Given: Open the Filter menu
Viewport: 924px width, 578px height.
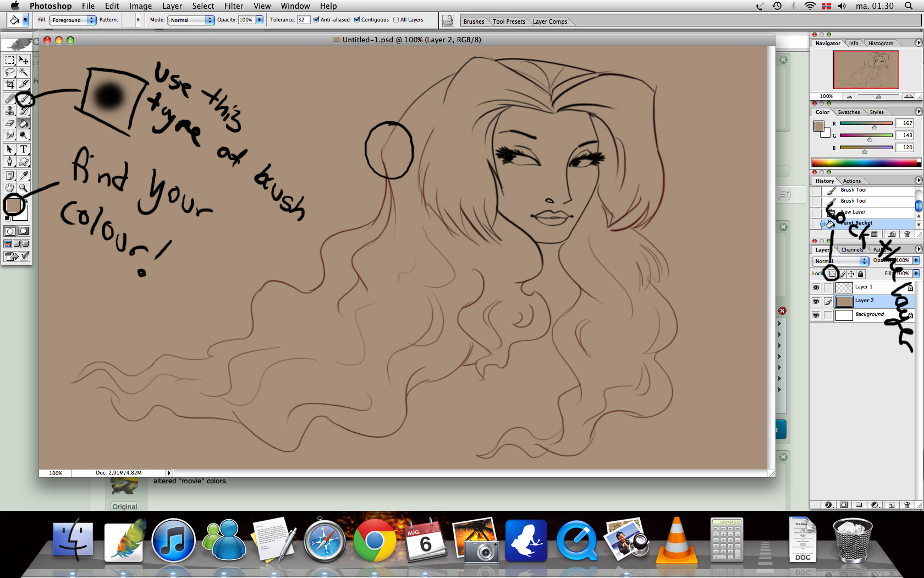Looking at the screenshot, I should [234, 6].
